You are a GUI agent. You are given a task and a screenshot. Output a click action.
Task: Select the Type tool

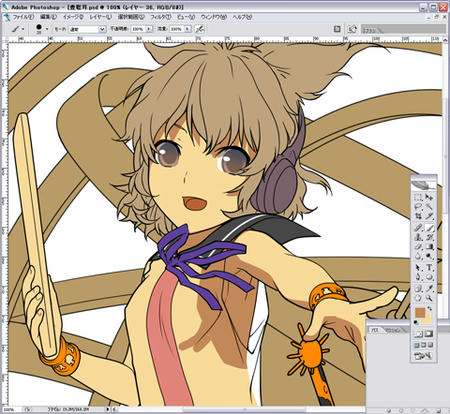click(429, 267)
